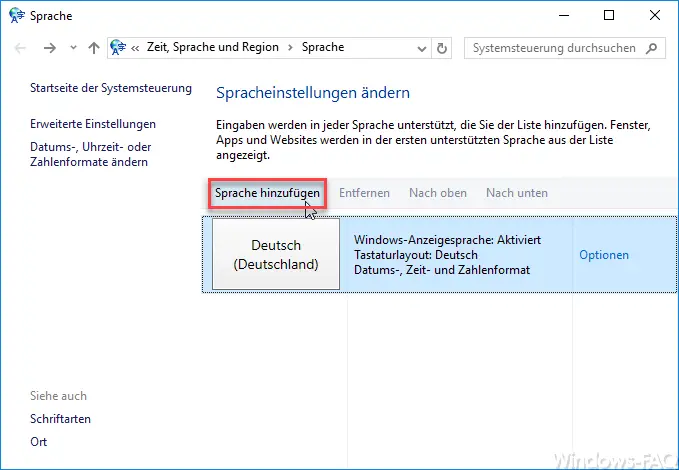Open Optionen for Deutsch language
The image size is (679, 470).
click(x=604, y=255)
